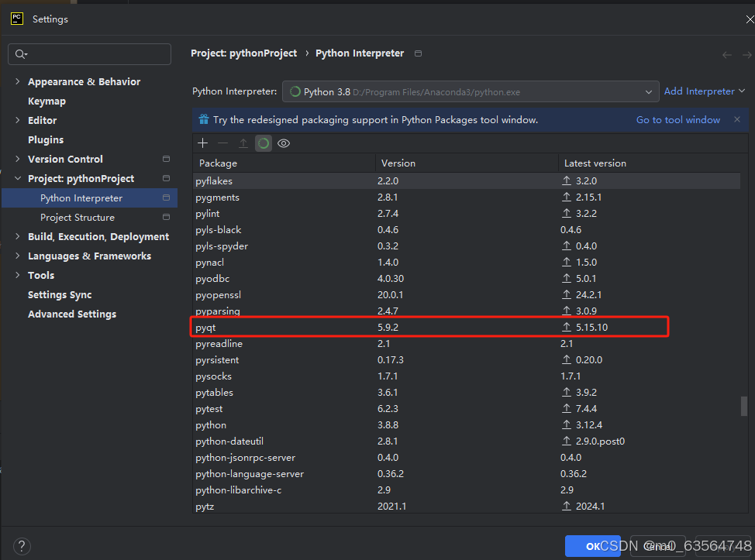Install a new package using plus icon
755x560 pixels.
pyautogui.click(x=202, y=143)
